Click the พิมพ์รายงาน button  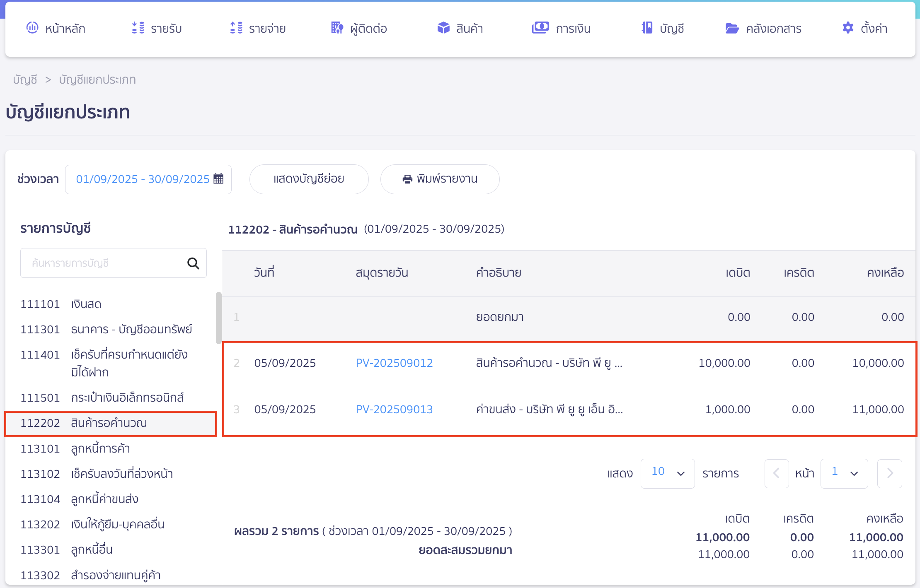pos(440,179)
